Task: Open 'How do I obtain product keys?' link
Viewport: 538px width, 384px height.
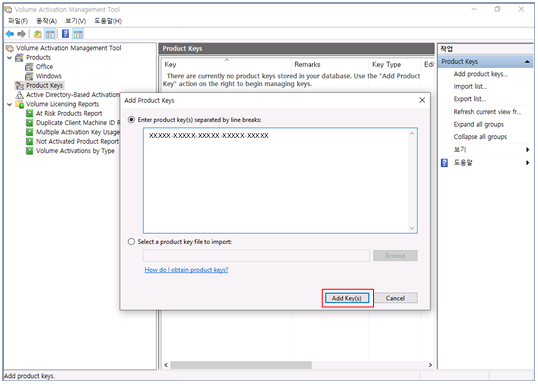Action: (186, 270)
